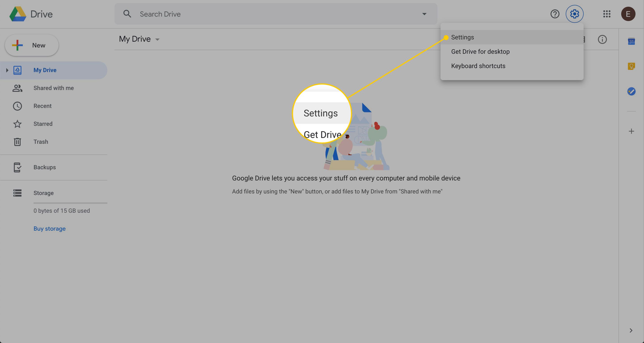Click the Buy storage link
644x343 pixels.
49,229
